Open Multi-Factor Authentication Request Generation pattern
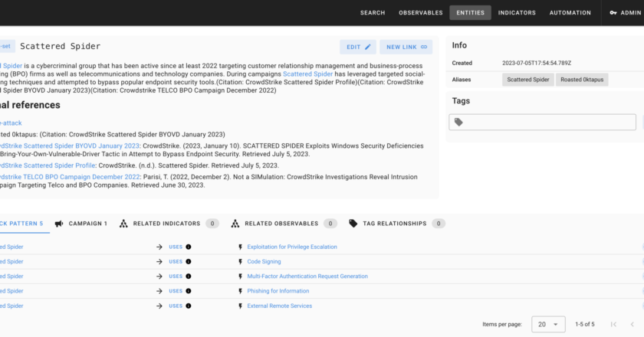 [x=307, y=276]
